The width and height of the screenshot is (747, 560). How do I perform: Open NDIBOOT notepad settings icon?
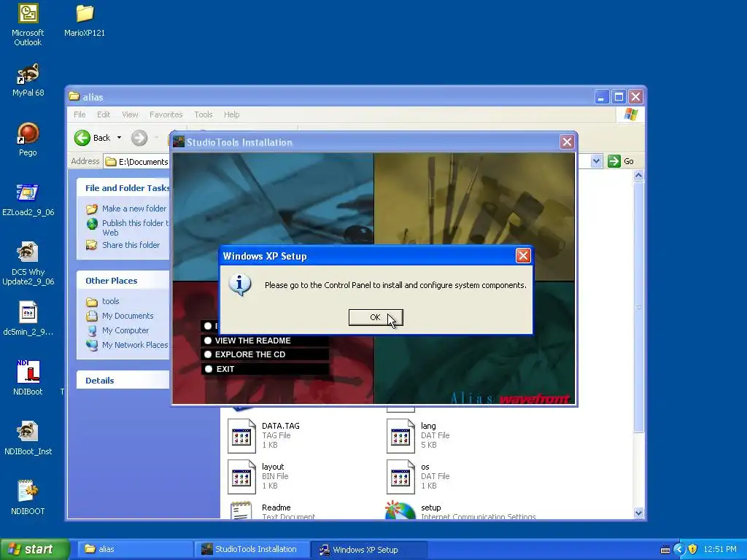point(28,497)
